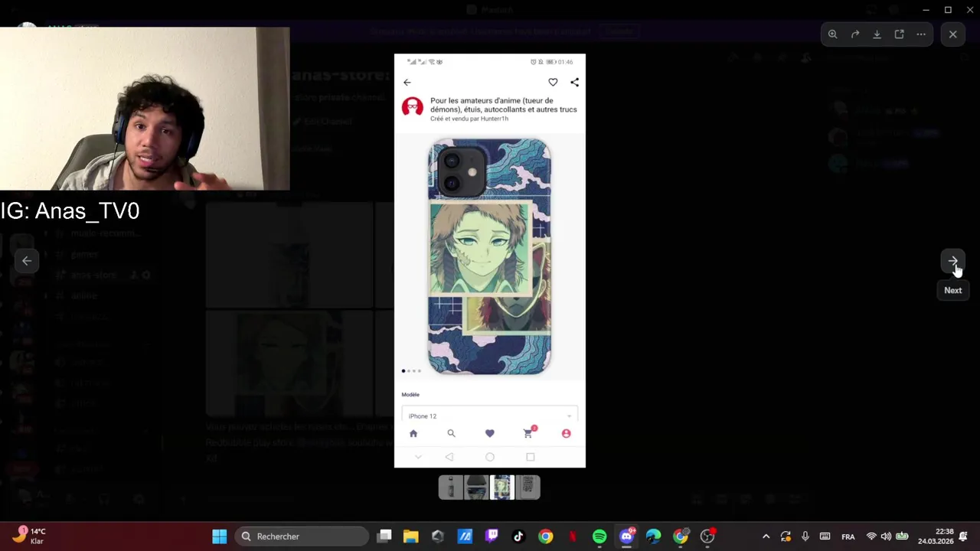Open Microsoft Edge from the taskbar

tap(653, 536)
